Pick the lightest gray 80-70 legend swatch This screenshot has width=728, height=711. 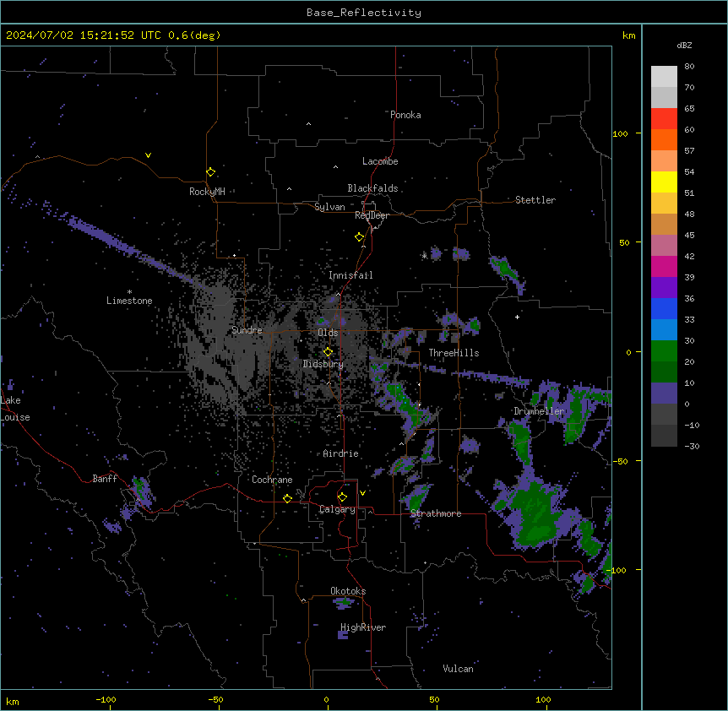click(x=664, y=77)
